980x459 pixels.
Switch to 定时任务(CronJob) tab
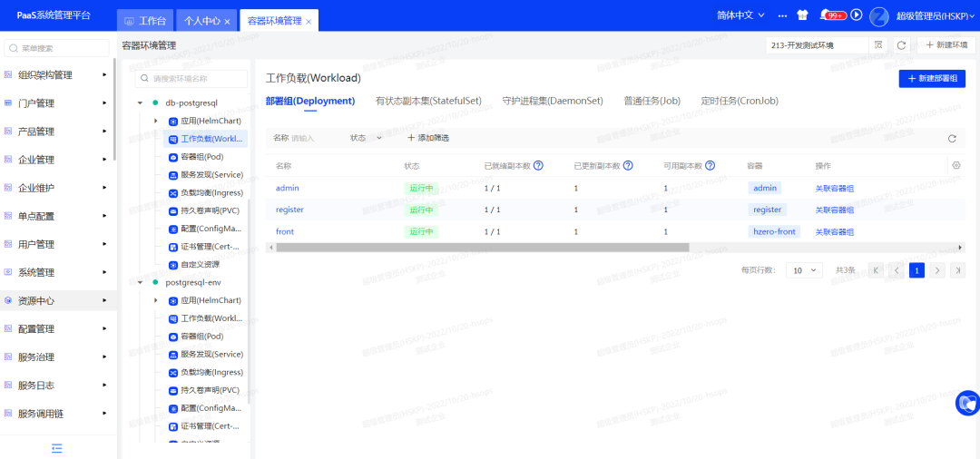(740, 101)
